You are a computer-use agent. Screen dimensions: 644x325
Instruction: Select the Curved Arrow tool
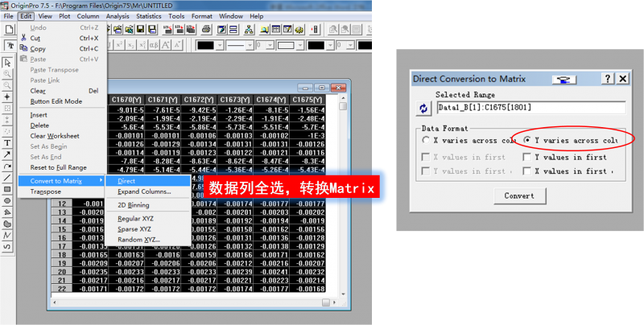[7, 167]
